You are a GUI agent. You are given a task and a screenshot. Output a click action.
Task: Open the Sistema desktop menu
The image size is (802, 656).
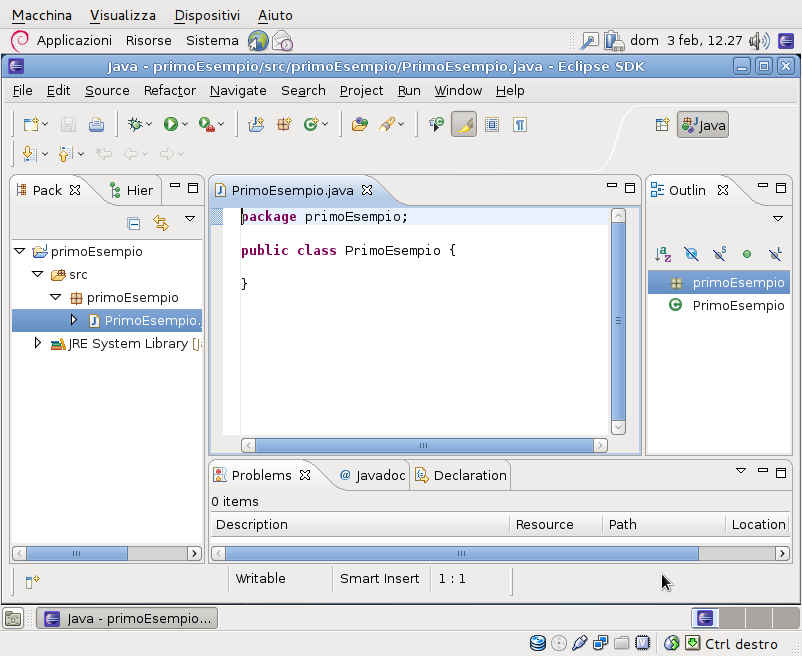[x=212, y=40]
